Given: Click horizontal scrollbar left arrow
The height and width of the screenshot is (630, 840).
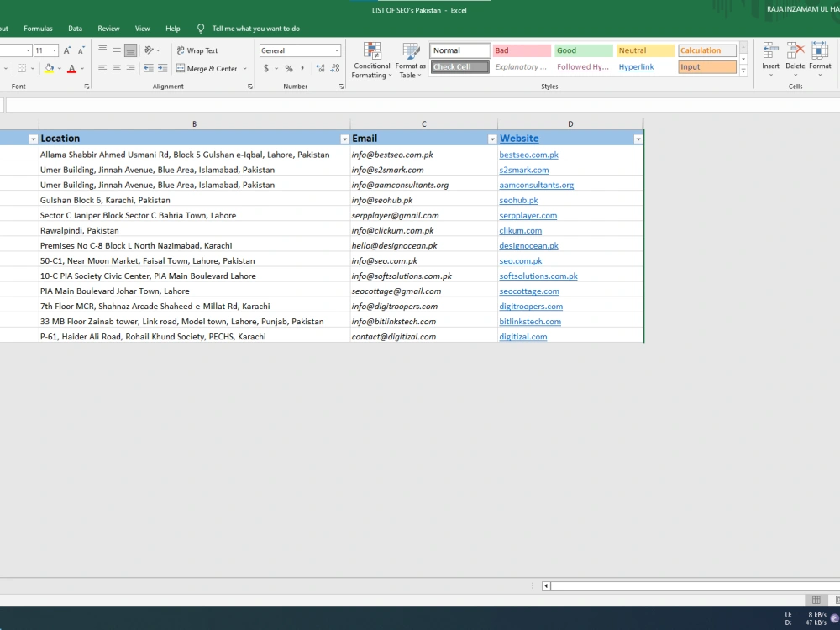Looking at the screenshot, I should click(546, 586).
